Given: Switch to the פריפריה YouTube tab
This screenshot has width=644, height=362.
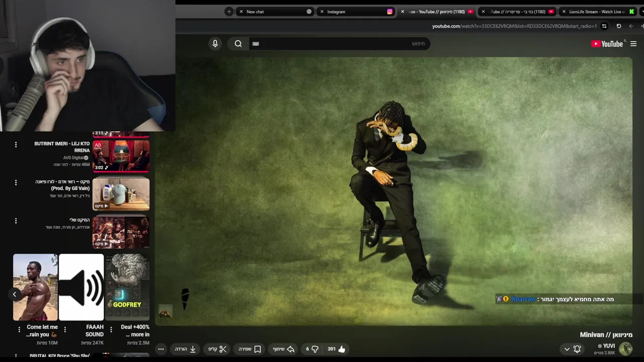Looking at the screenshot, I should [x=517, y=12].
